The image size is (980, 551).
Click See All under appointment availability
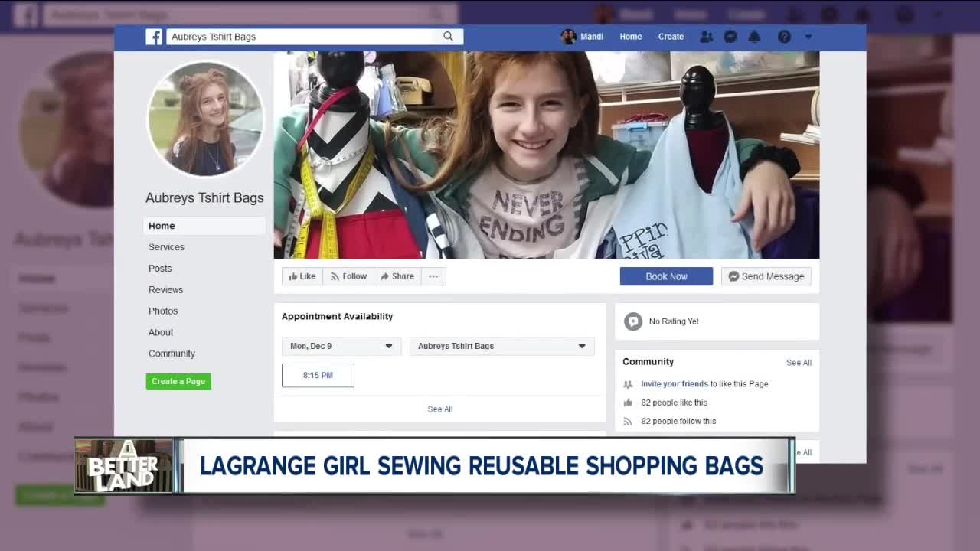[x=440, y=409]
